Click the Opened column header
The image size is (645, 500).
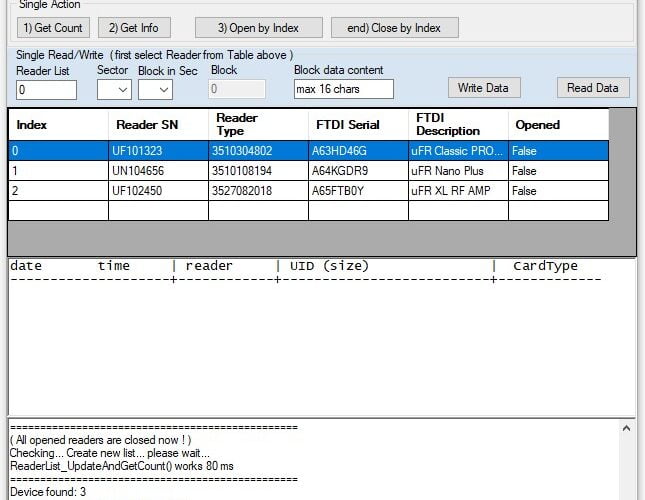click(558, 125)
